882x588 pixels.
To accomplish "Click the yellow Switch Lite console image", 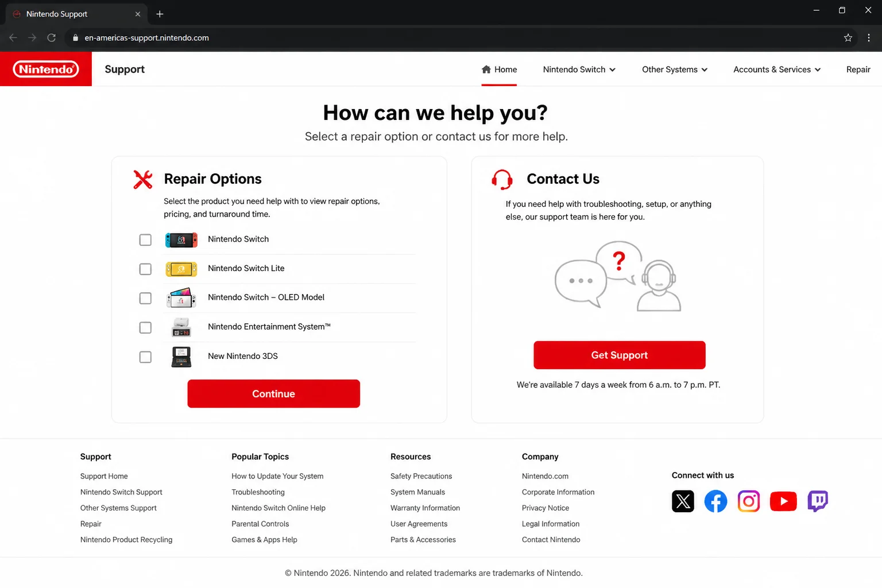I will (181, 269).
